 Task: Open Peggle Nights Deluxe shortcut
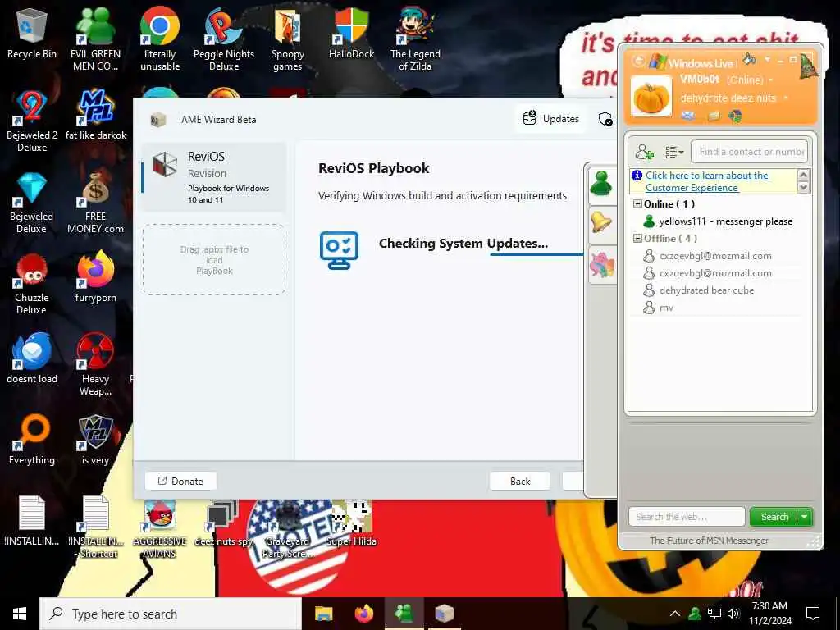(223, 38)
